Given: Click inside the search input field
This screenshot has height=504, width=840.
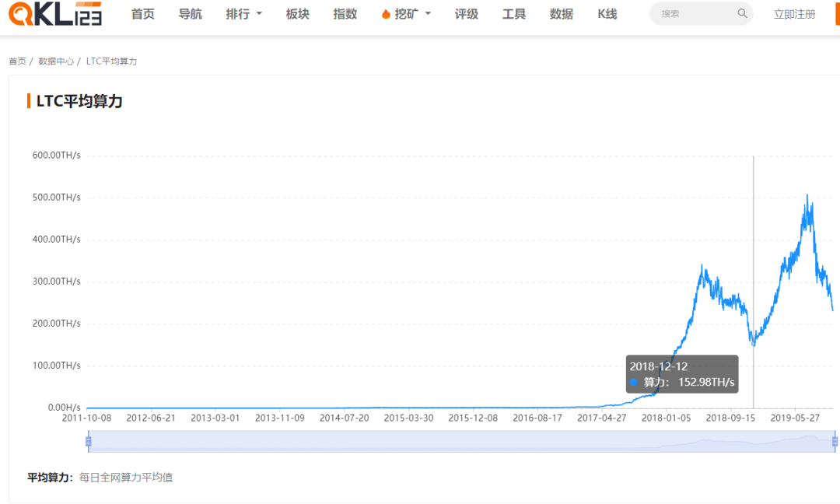Looking at the screenshot, I should [x=692, y=13].
